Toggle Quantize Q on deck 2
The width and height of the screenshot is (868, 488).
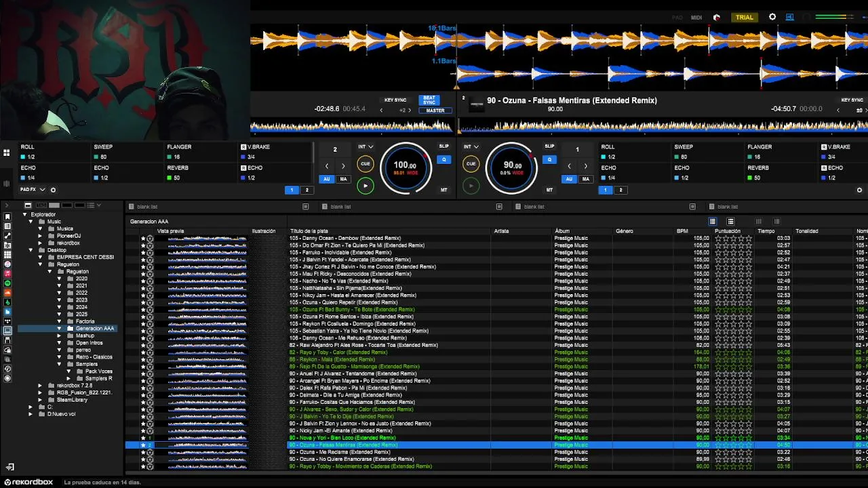coord(549,160)
